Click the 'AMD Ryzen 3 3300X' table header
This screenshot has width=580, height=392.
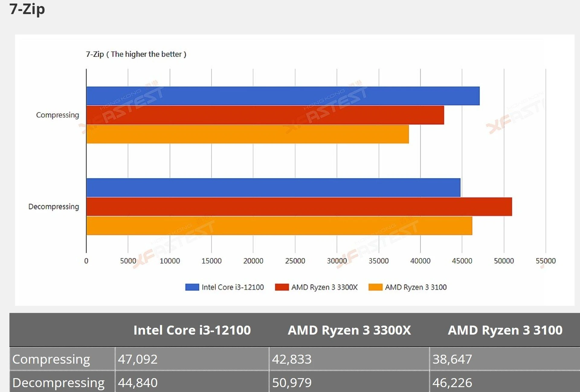(x=349, y=330)
